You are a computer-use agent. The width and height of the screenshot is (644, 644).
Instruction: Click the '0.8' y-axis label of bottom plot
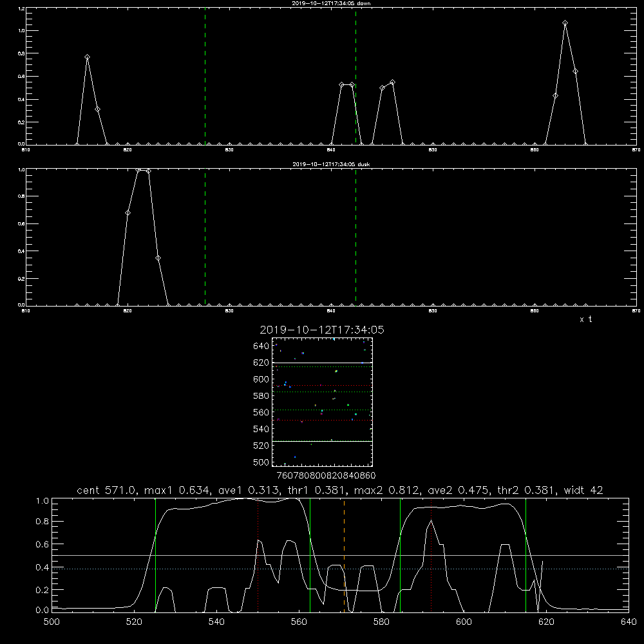click(43, 521)
